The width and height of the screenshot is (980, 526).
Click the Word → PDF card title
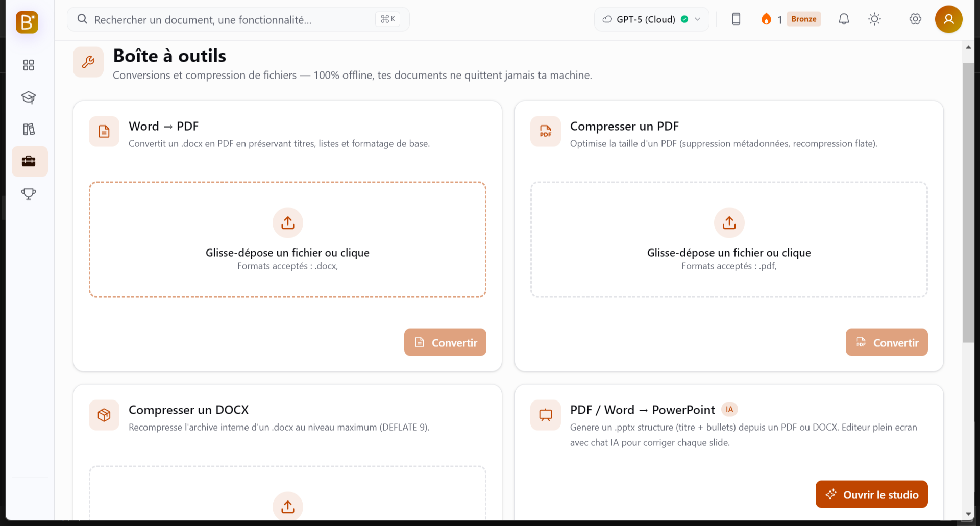163,126
